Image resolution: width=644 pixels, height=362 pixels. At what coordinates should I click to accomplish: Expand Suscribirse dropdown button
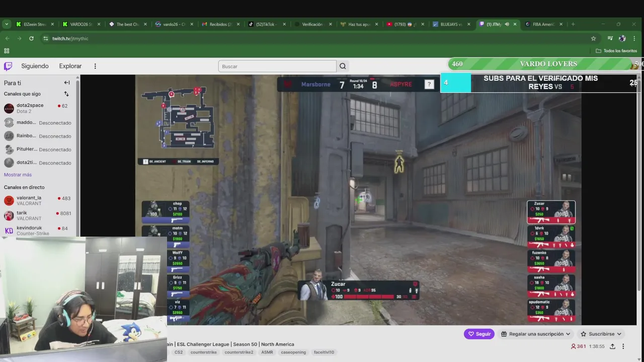tap(601, 334)
